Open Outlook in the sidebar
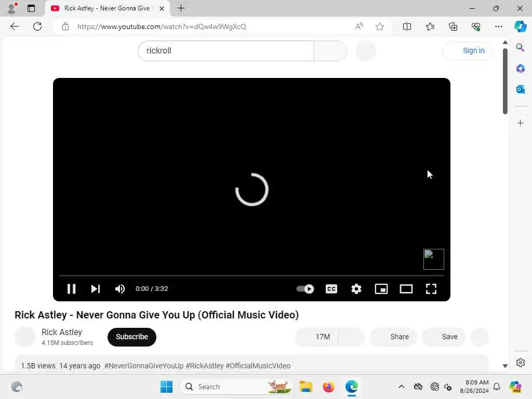The height and width of the screenshot is (399, 532). [x=520, y=89]
